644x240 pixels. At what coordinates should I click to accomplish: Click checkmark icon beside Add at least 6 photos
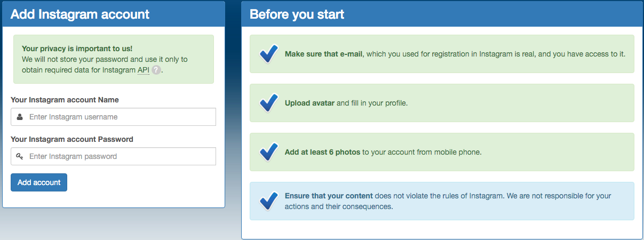pyautogui.click(x=268, y=152)
